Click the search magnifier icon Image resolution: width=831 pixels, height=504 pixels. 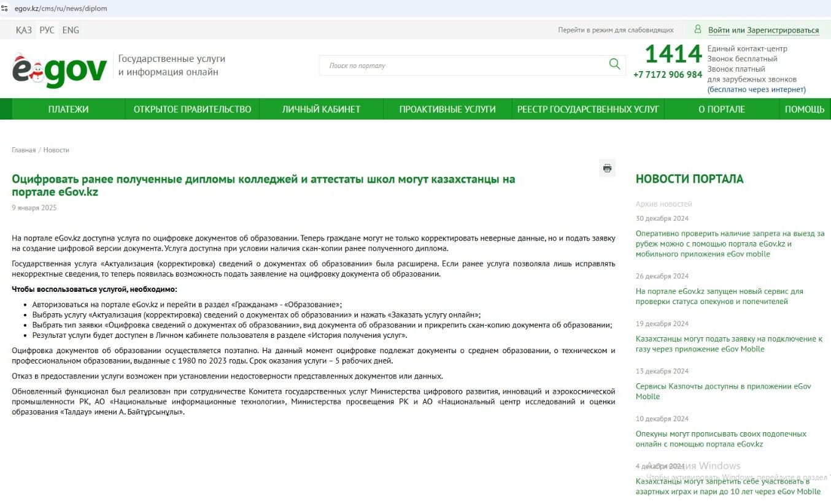[614, 64]
